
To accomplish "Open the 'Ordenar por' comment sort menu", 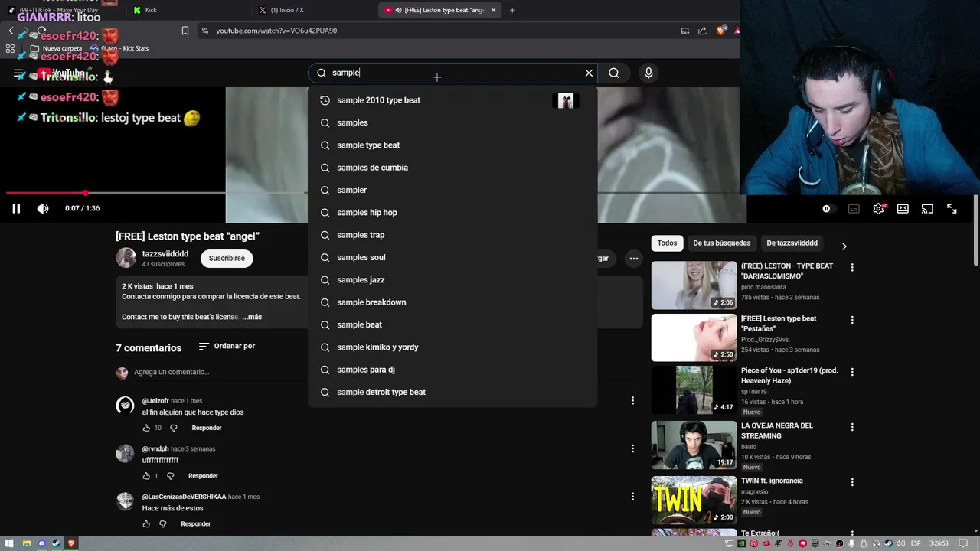I will click(x=227, y=347).
